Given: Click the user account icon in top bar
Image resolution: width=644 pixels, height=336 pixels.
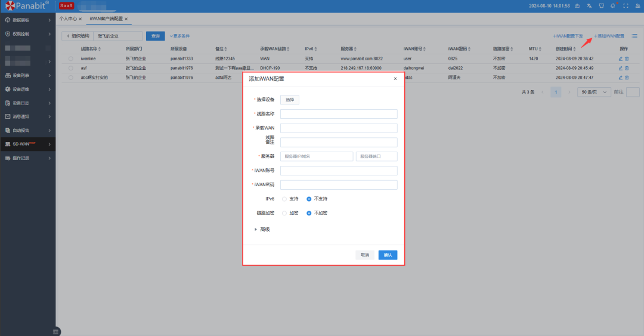Looking at the screenshot, I should pyautogui.click(x=638, y=6).
